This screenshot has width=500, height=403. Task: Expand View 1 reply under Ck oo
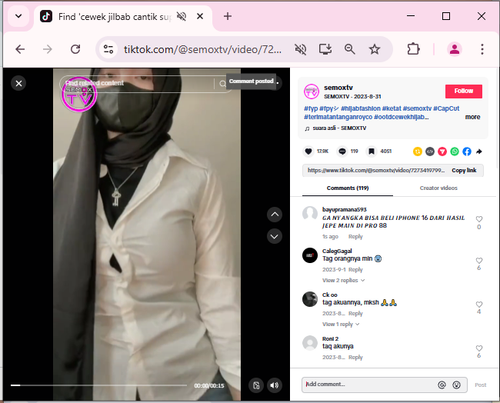tap(341, 324)
